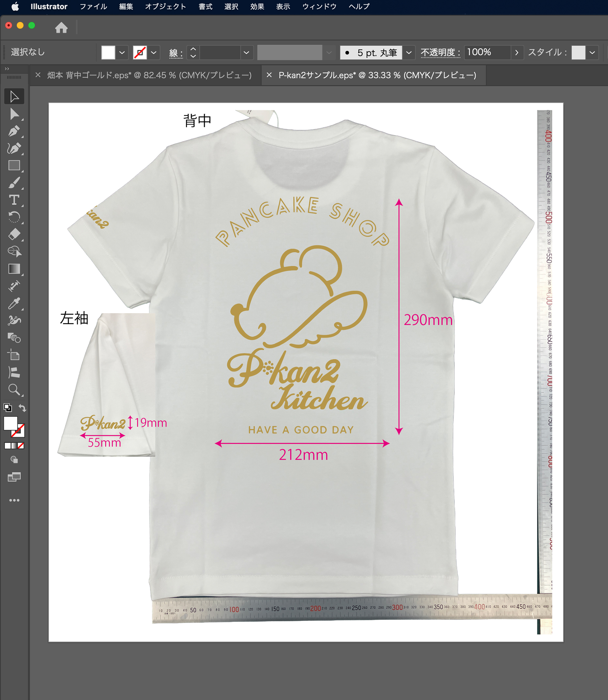Expand the collapsed toolbar double arrows
Image resolution: width=608 pixels, height=700 pixels.
pyautogui.click(x=7, y=69)
